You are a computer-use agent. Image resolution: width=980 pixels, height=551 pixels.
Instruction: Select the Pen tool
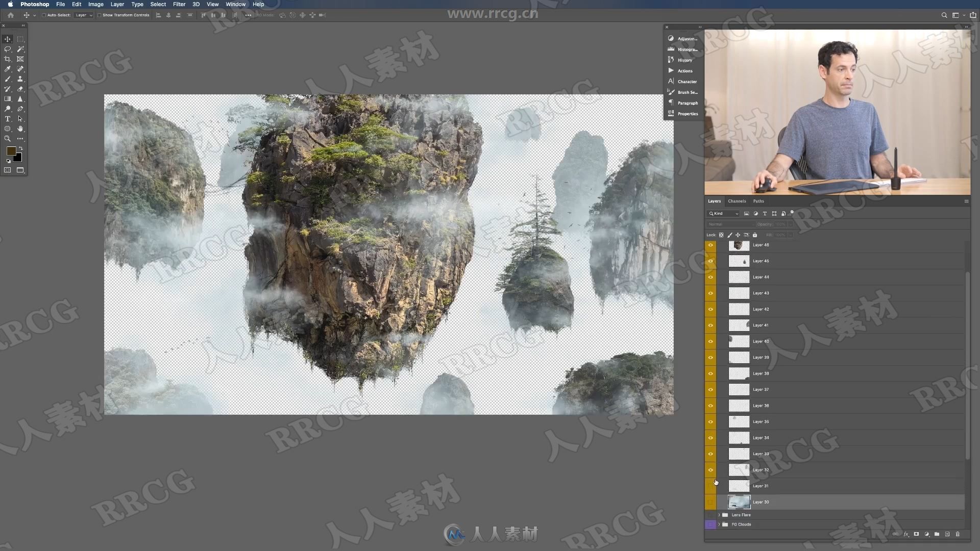(x=20, y=109)
